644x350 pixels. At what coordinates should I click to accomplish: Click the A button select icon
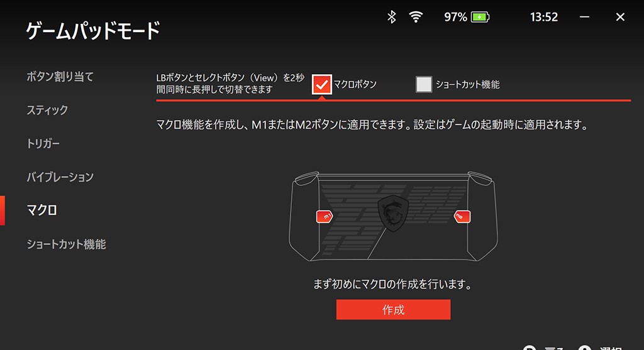(585, 348)
